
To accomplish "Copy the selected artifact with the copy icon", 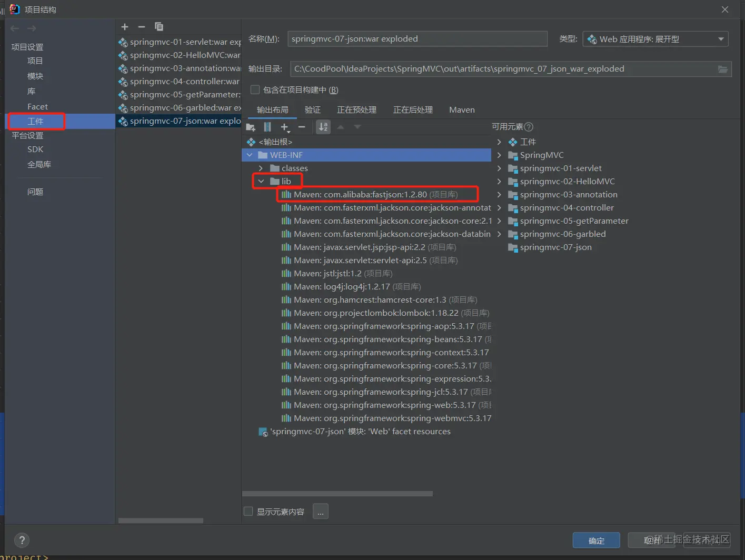I will [x=159, y=27].
